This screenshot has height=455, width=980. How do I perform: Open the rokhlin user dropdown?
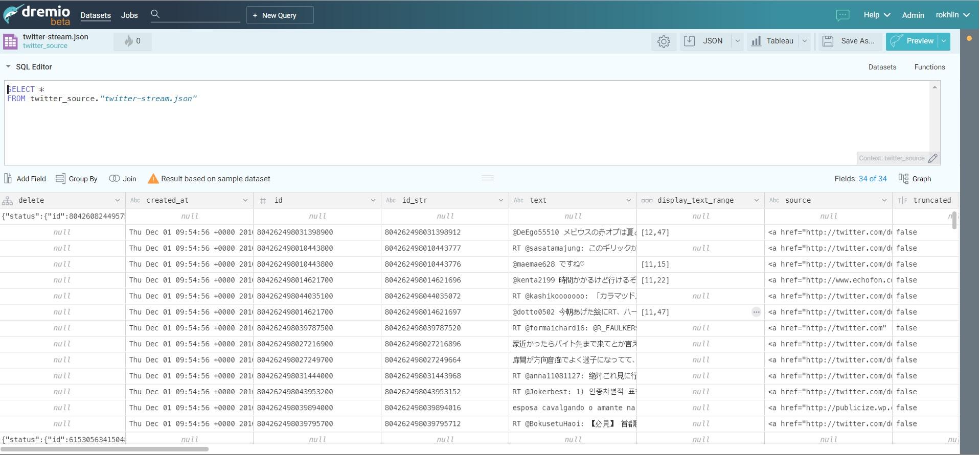(953, 15)
